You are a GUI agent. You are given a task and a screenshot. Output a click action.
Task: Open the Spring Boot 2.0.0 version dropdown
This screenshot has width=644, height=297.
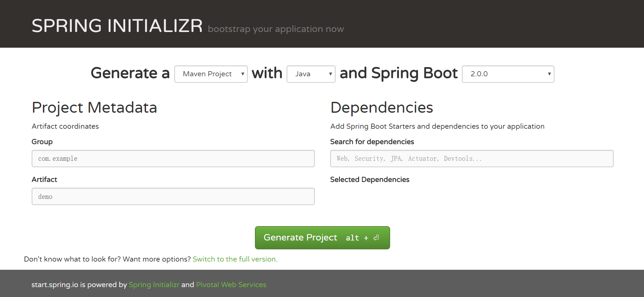[x=508, y=74]
